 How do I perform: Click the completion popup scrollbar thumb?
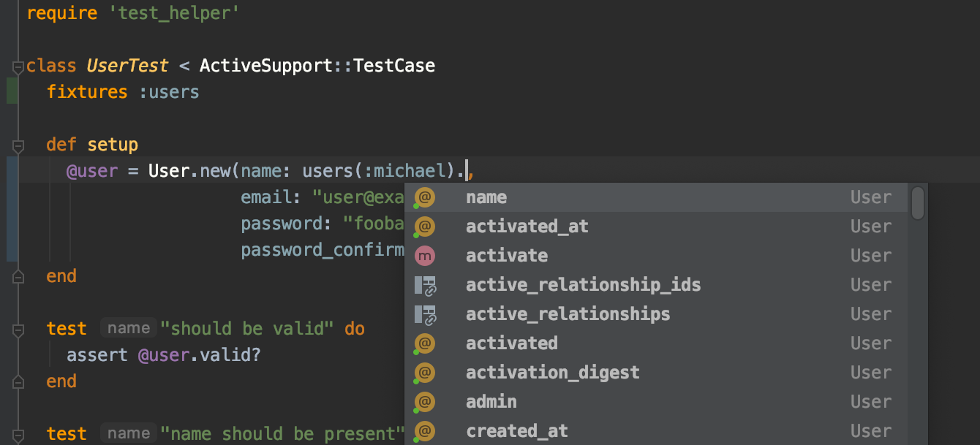click(917, 203)
